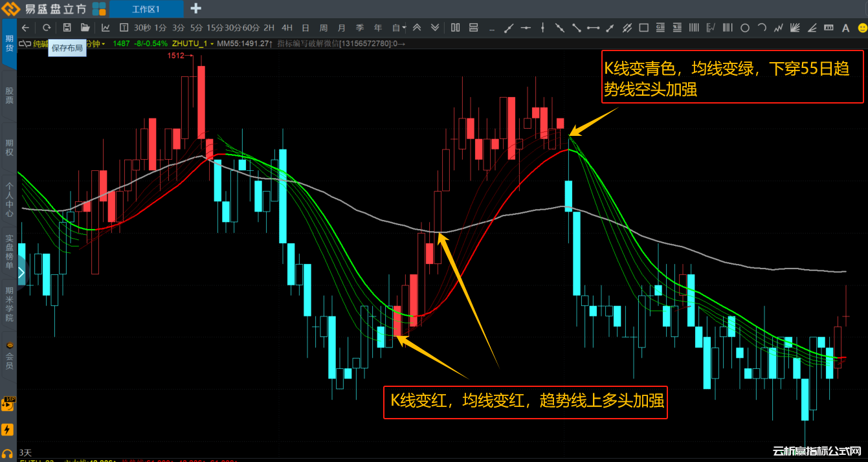The image size is (868, 462).
Task: Switch to the 周 weekly timeframe
Action: (324, 28)
